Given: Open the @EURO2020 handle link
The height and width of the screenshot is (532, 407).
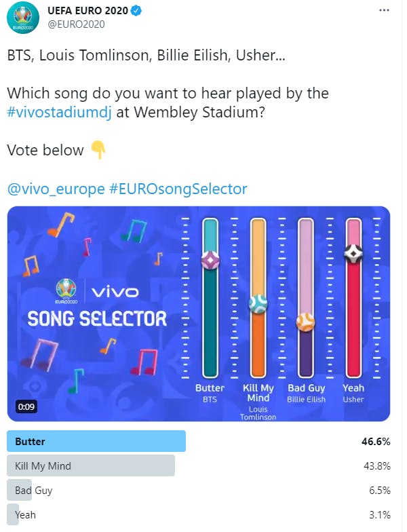Looking at the screenshot, I should [x=76, y=24].
